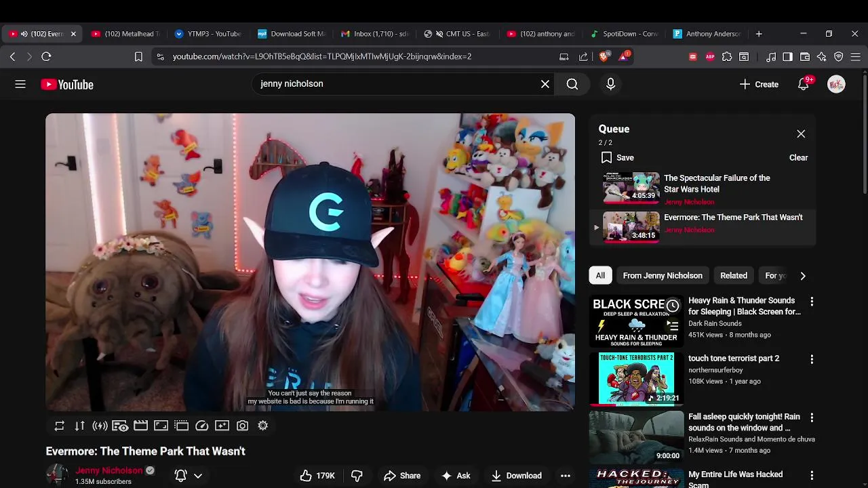The width and height of the screenshot is (868, 488).
Task: Click the Share button
Action: pyautogui.click(x=402, y=476)
